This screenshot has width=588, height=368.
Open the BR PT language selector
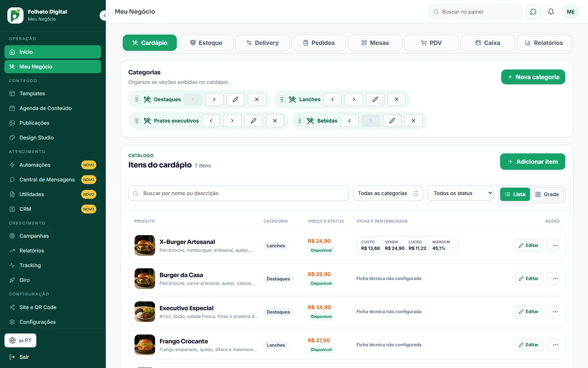[x=21, y=340]
